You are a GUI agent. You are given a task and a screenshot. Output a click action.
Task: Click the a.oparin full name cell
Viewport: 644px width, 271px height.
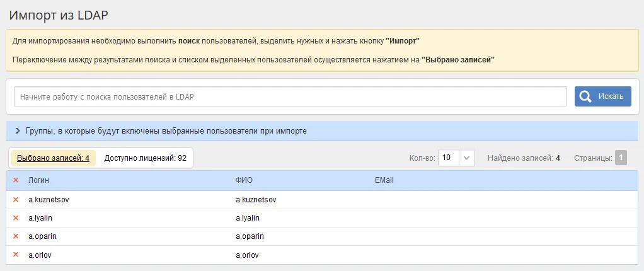click(250, 236)
